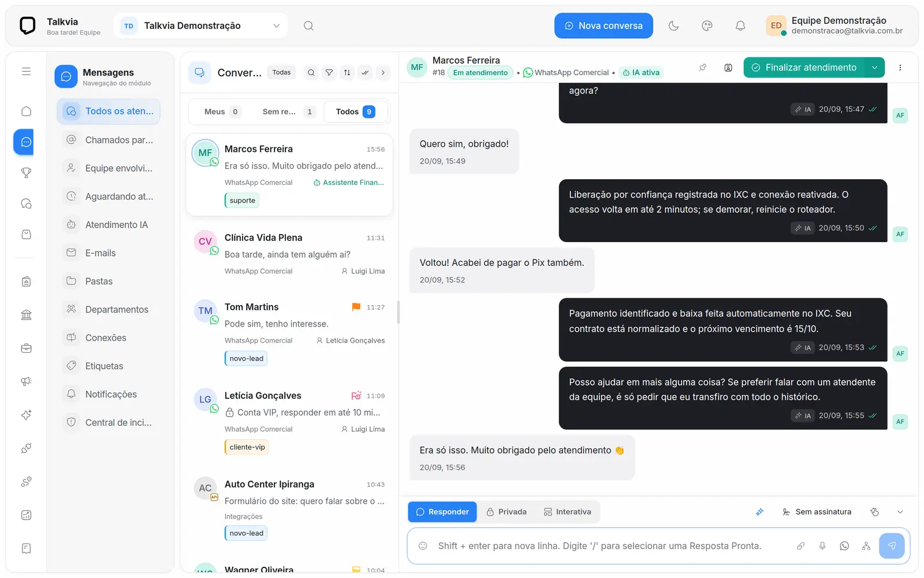This screenshot has height=578, width=924.
Task: Go to the home icon in the left rail
Action: click(26, 111)
